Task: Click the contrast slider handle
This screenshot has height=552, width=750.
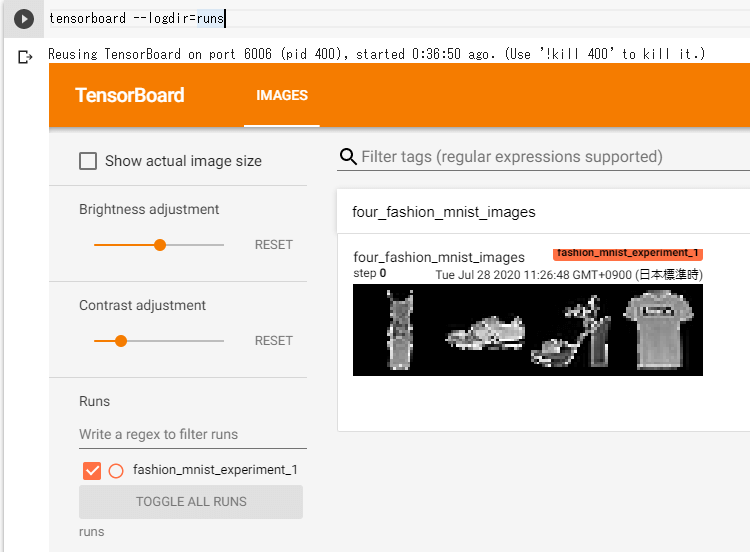Action: [121, 341]
